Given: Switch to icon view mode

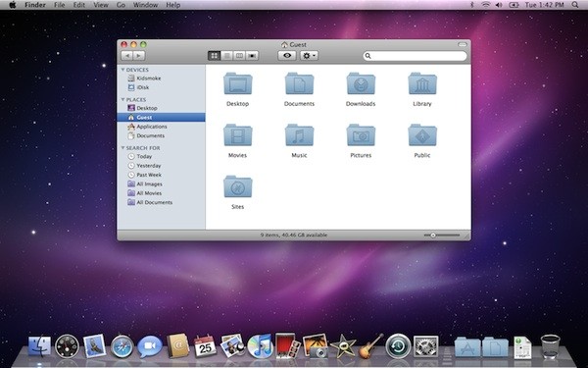Looking at the screenshot, I should tap(214, 56).
